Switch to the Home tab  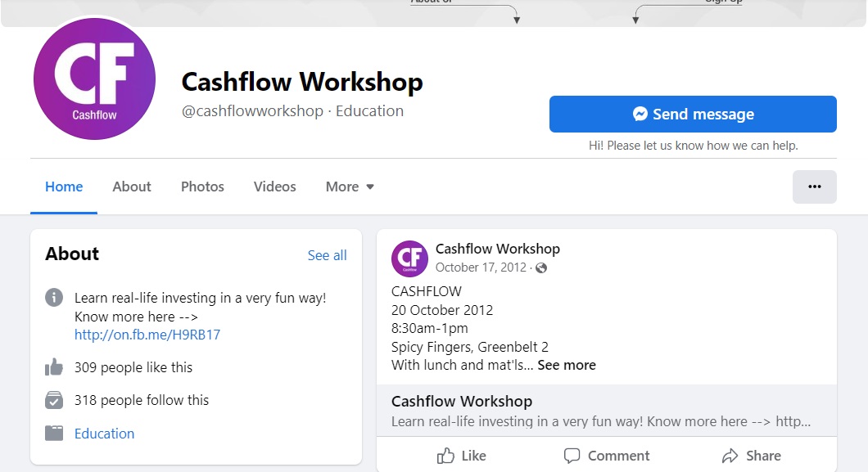(64, 187)
